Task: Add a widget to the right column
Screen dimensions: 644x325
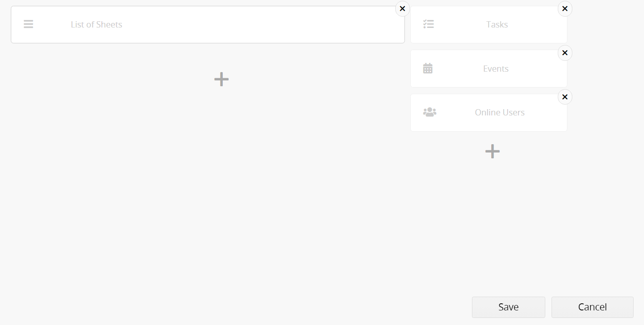Action: point(492,151)
